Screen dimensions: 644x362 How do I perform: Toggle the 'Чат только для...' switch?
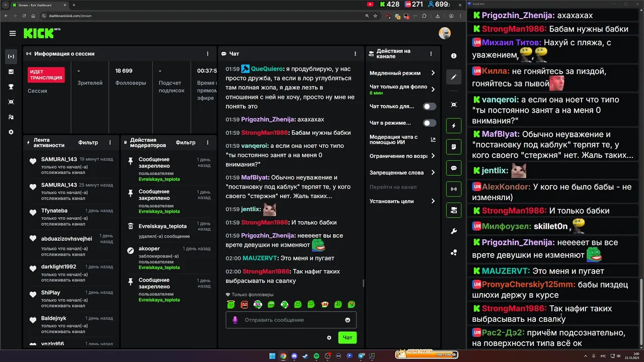[429, 107]
